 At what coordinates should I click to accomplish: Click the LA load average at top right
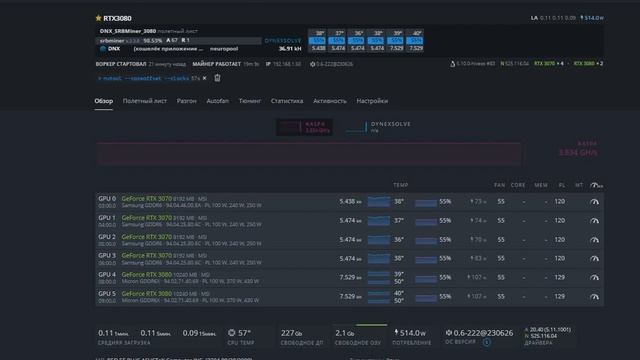click(x=553, y=18)
